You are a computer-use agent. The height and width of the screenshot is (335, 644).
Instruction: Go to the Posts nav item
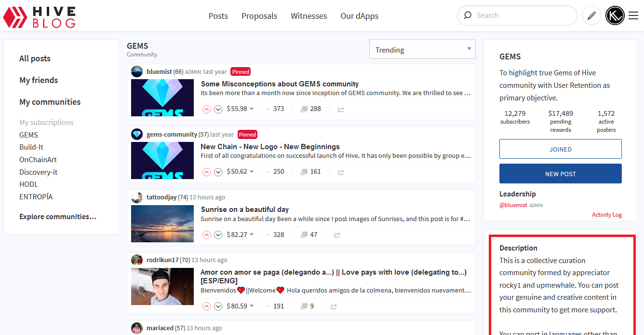[218, 16]
